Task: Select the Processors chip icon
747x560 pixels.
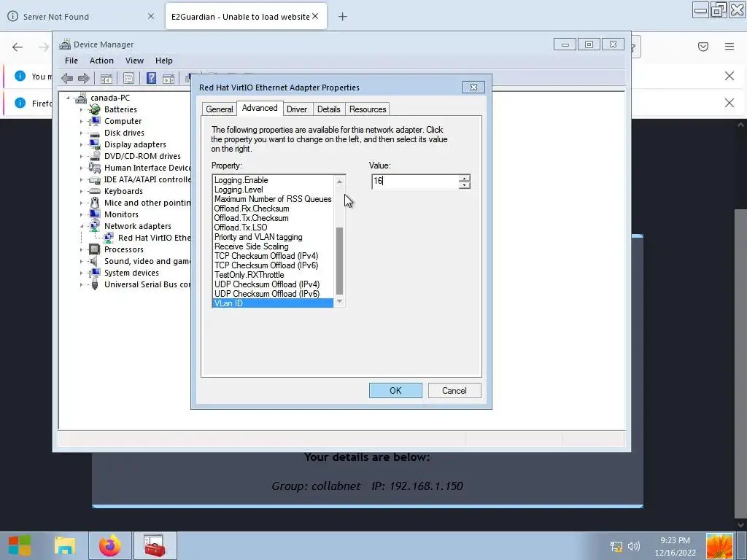Action: [x=95, y=249]
